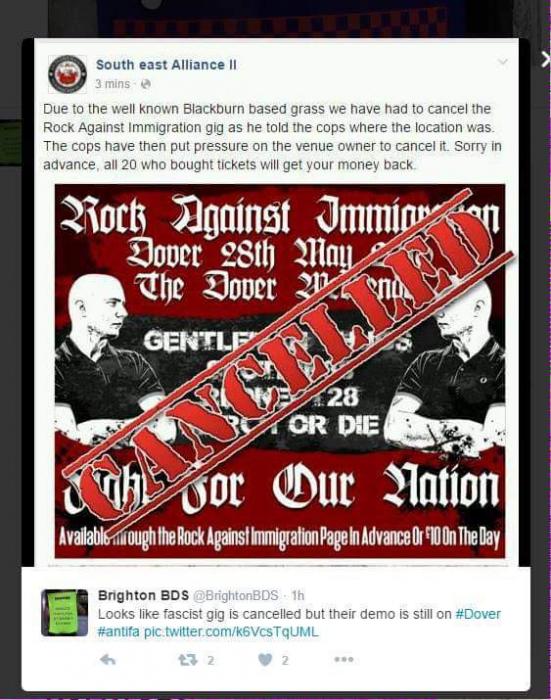Click the tweet's 1h timestamp

click(x=298, y=596)
